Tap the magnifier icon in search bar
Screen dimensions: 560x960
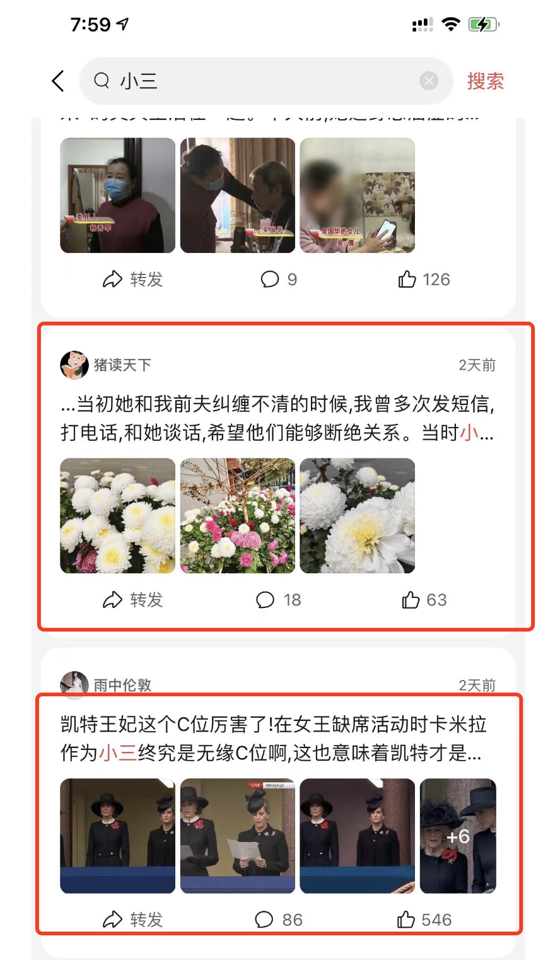[x=102, y=81]
